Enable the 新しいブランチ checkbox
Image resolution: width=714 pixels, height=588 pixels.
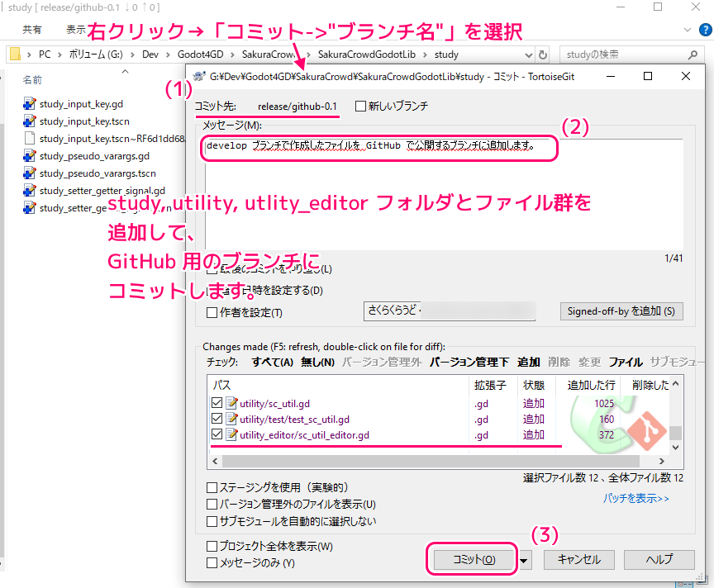coord(360,107)
